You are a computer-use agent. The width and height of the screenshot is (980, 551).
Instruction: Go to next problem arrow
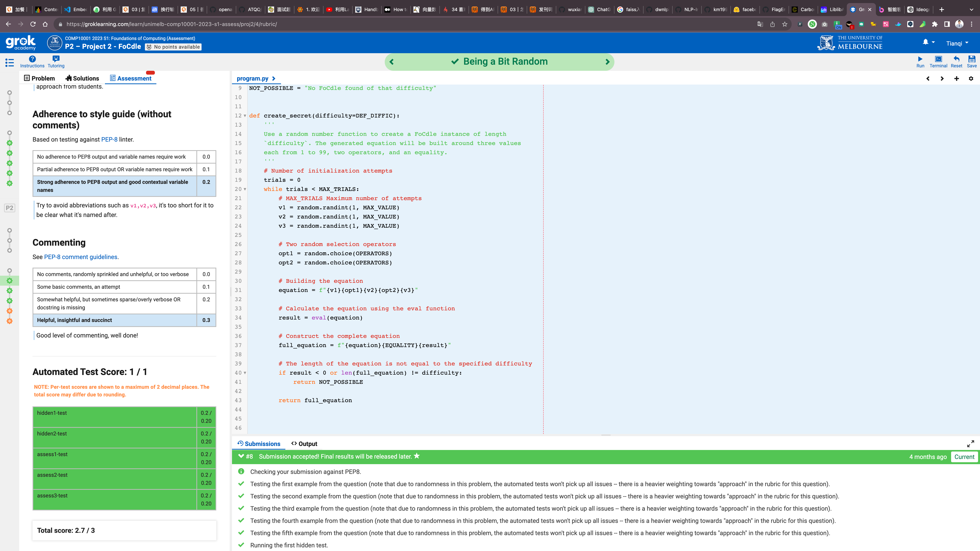tap(607, 62)
